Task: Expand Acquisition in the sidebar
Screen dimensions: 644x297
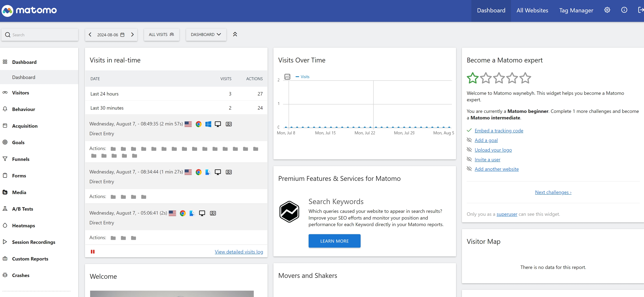Action: click(25, 126)
